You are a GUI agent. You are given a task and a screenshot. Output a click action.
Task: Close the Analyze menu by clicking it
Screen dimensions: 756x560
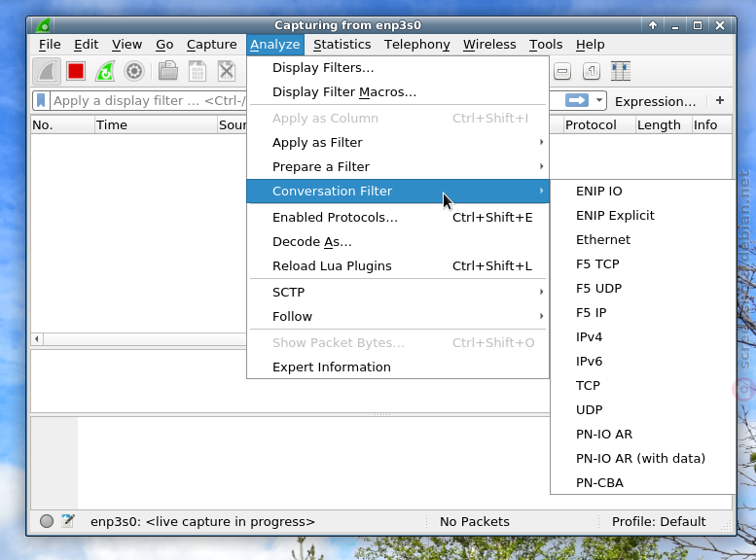(x=274, y=45)
